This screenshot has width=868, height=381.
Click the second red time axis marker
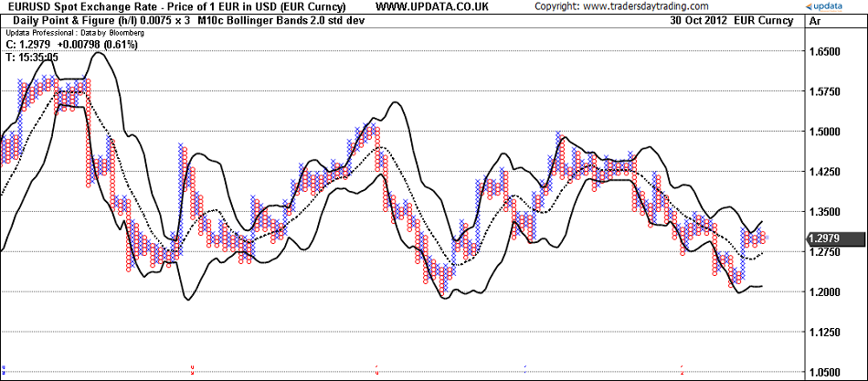coord(377,367)
